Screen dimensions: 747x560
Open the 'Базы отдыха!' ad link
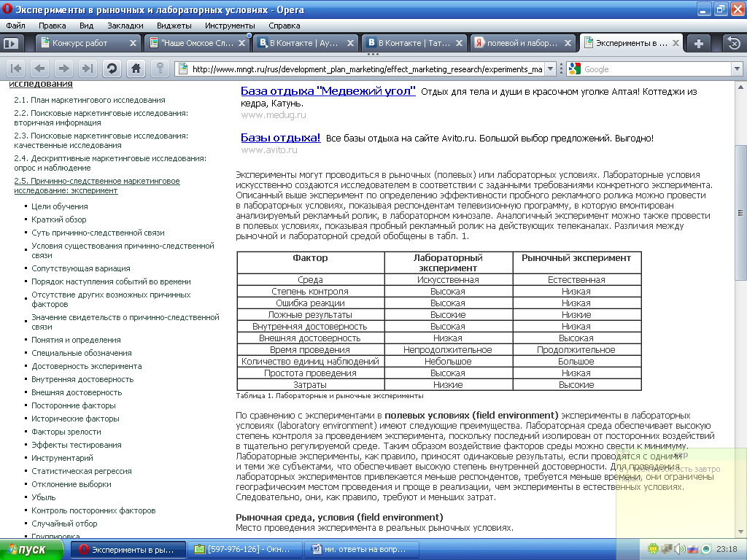pyautogui.click(x=281, y=138)
